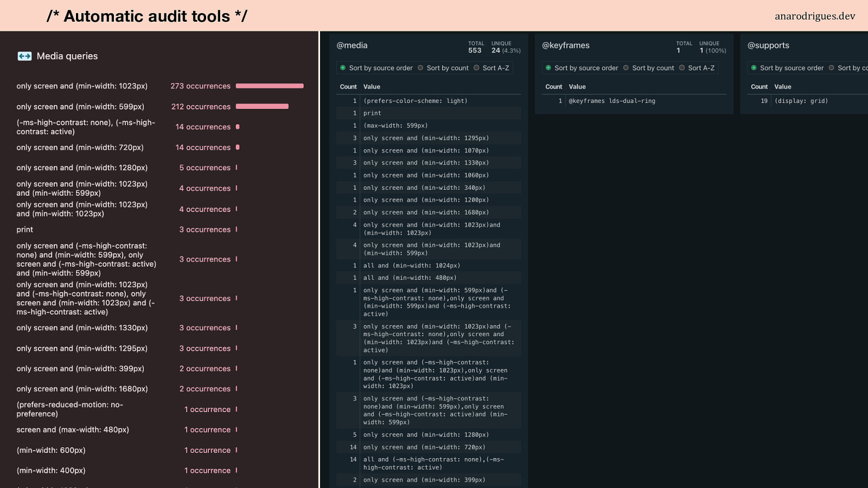Click the '212 occurrences' label

tap(201, 107)
